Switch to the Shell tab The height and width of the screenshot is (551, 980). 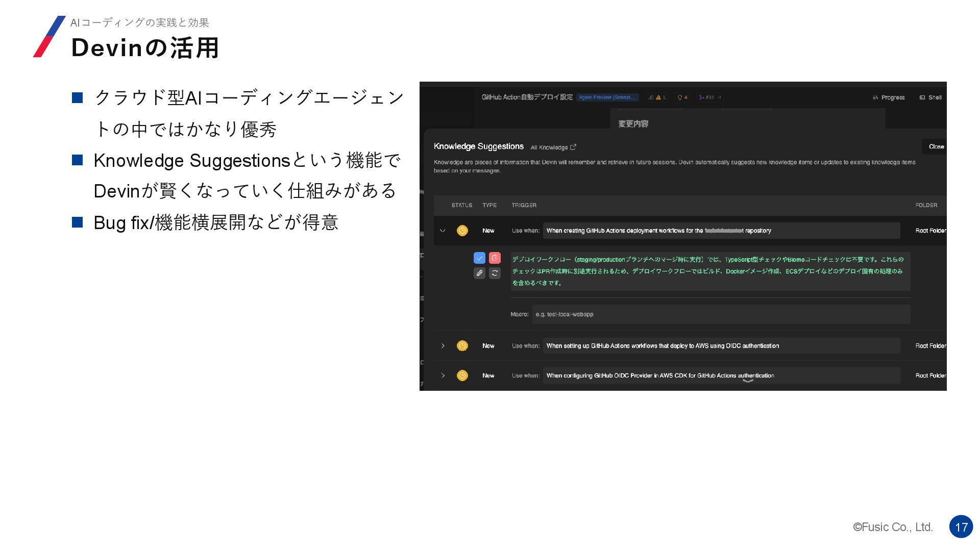pyautogui.click(x=930, y=97)
